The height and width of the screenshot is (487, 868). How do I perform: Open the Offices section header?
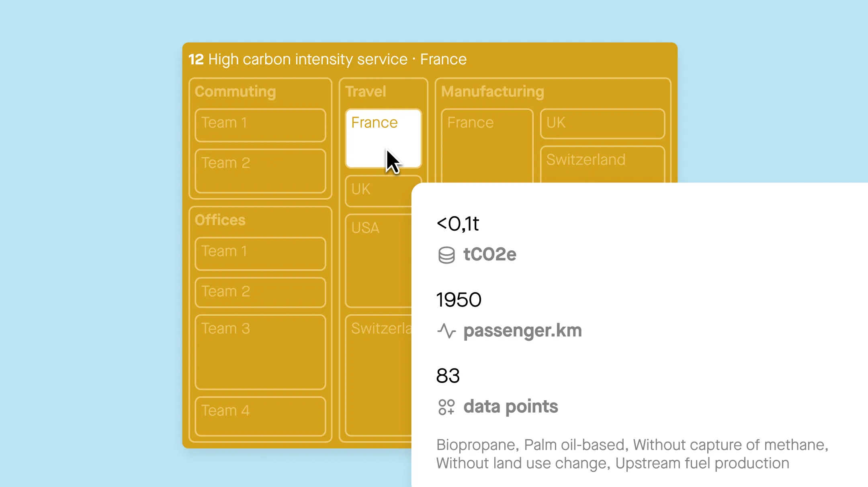pos(220,220)
